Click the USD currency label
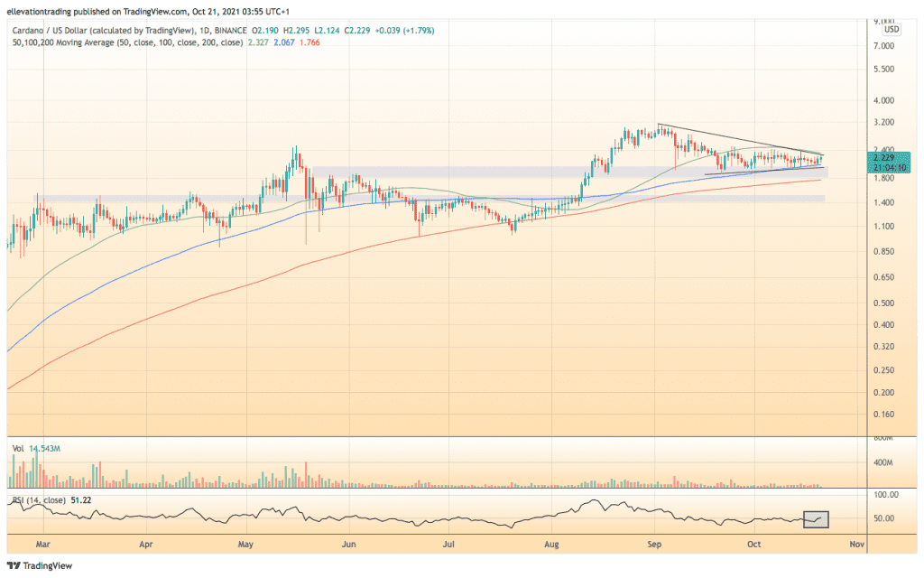Viewport: 924px width, 578px height. (891, 30)
